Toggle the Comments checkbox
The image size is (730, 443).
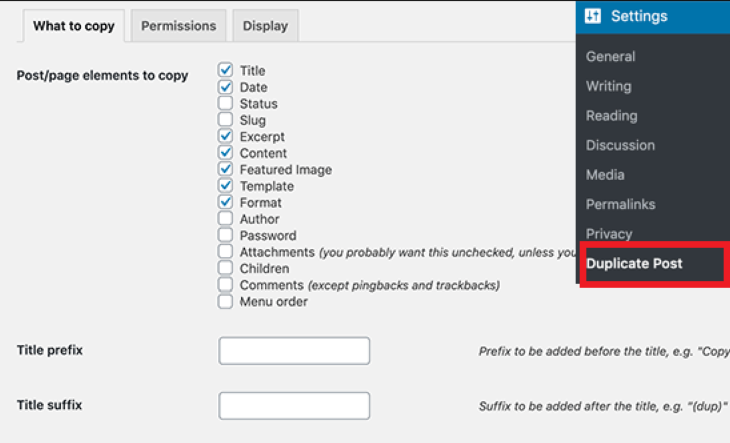click(x=225, y=285)
